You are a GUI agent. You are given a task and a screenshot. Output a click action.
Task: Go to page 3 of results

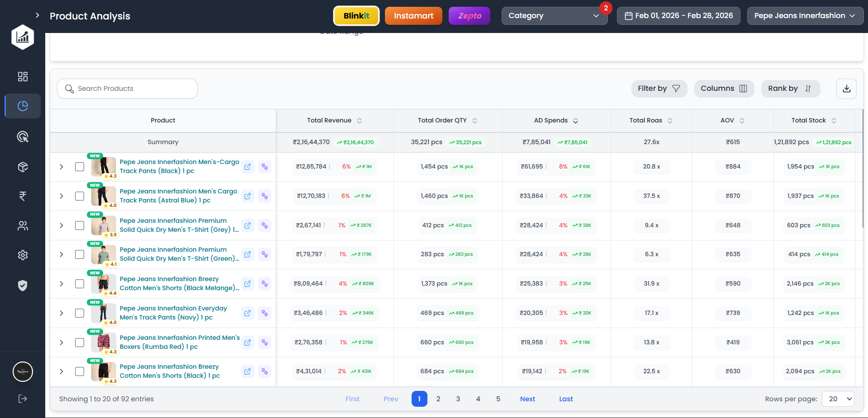(458, 399)
